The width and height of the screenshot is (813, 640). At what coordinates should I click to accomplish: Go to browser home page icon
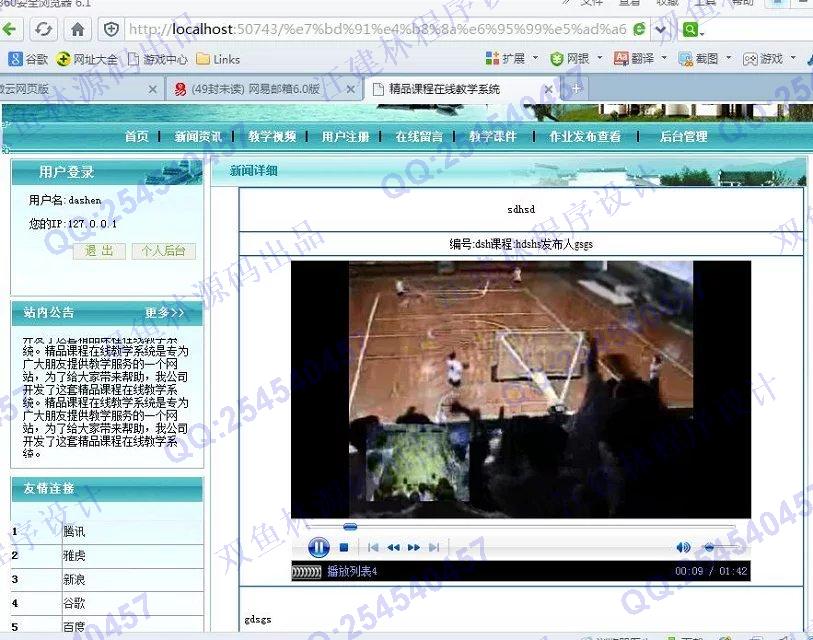pyautogui.click(x=78, y=29)
